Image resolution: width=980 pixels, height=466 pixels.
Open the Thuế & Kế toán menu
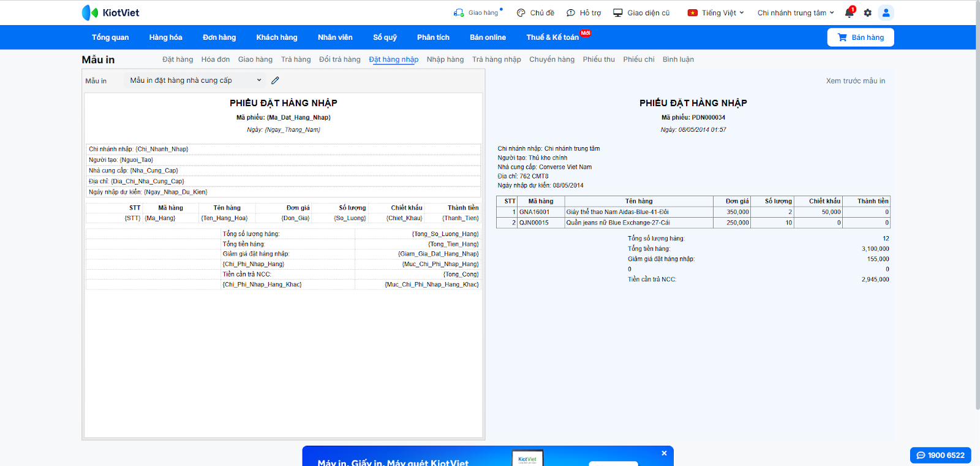pyautogui.click(x=552, y=37)
